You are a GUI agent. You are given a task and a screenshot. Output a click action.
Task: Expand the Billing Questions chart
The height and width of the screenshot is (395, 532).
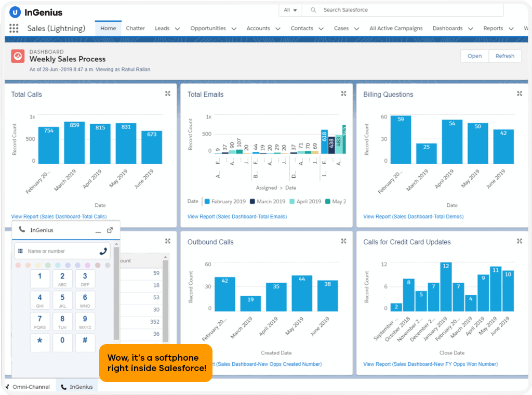click(519, 94)
